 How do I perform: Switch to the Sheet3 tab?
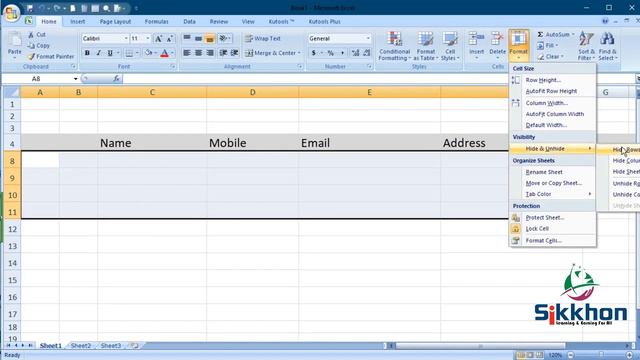111,346
